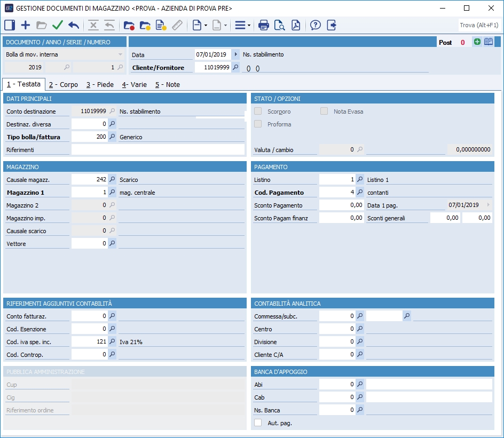Open the 5 - Note tab
Viewport: 504px width, 438px height.
tap(167, 85)
